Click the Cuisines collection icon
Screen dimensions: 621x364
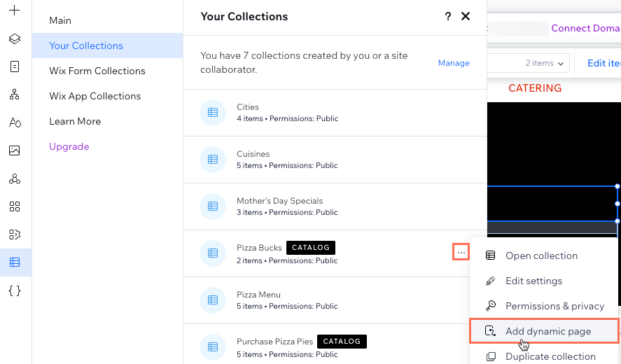point(213,159)
